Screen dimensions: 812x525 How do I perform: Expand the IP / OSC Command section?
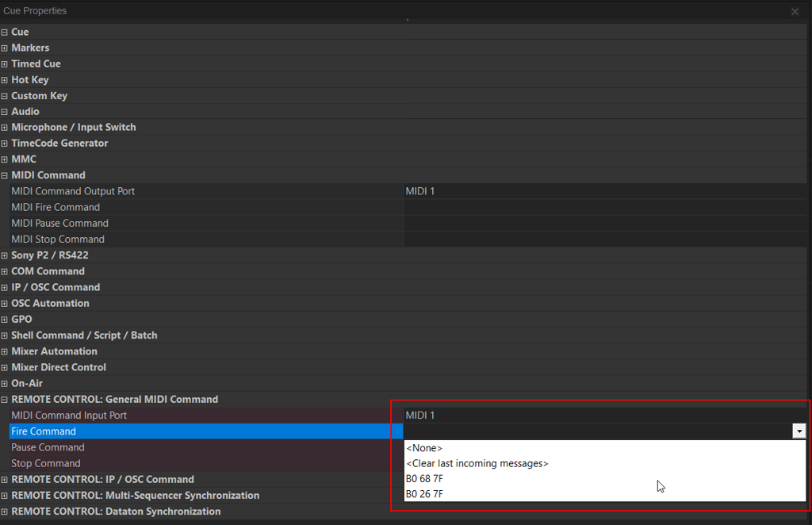(5, 287)
